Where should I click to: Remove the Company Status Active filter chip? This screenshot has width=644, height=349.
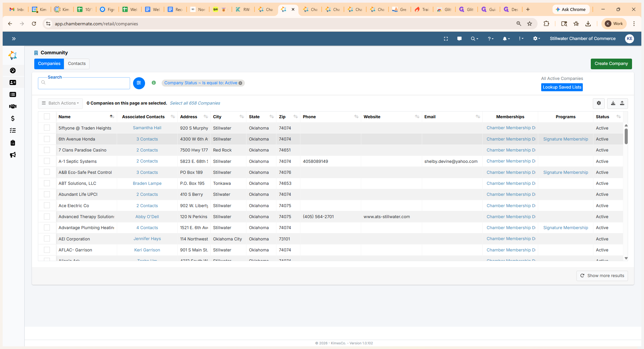click(241, 83)
